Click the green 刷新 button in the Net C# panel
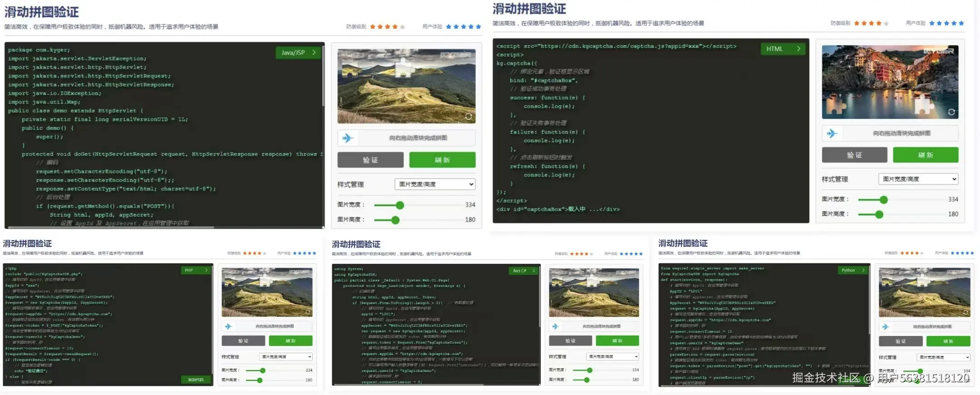Screen dimensions: 980x395 (617, 341)
